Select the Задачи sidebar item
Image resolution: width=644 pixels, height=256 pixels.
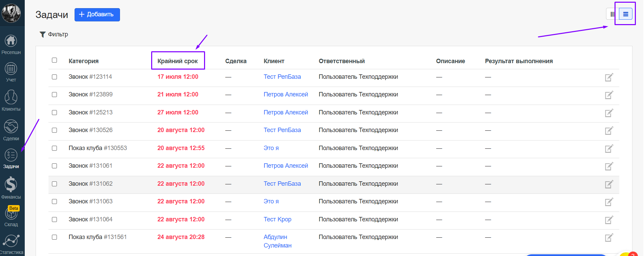pyautogui.click(x=11, y=159)
